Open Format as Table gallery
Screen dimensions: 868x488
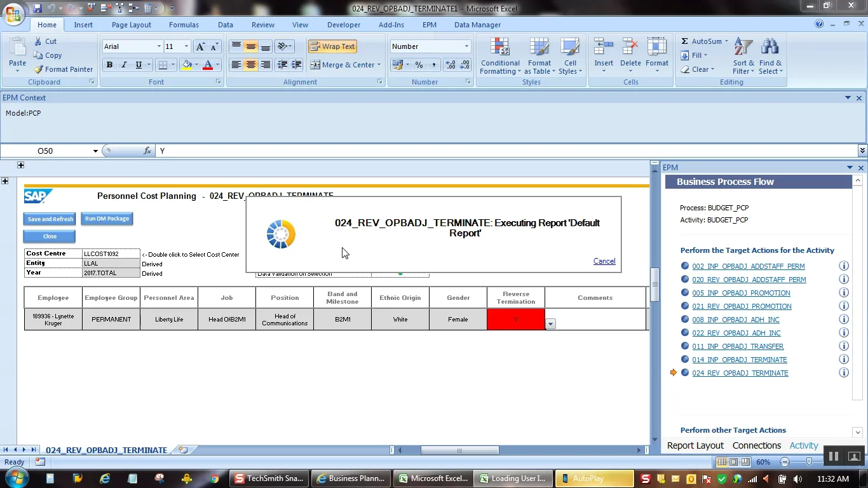click(539, 56)
